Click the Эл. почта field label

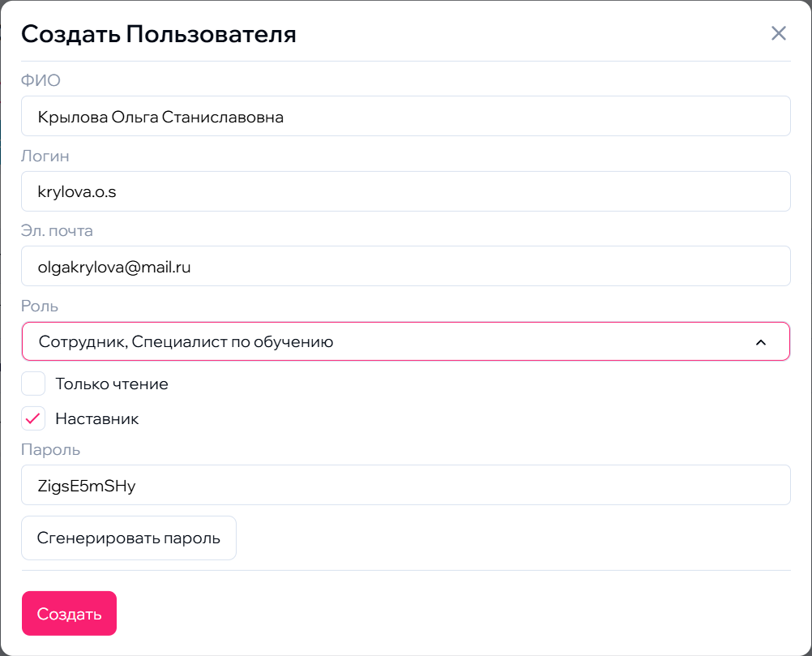(x=57, y=230)
